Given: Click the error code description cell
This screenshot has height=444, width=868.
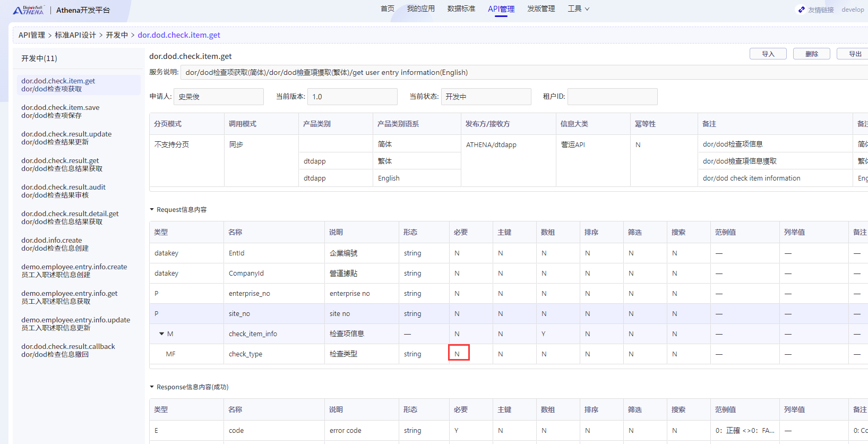Looking at the screenshot, I should click(x=362, y=431).
